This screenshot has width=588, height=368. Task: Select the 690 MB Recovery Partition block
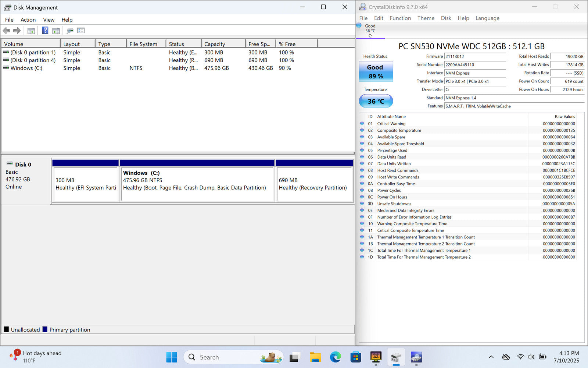314,181
